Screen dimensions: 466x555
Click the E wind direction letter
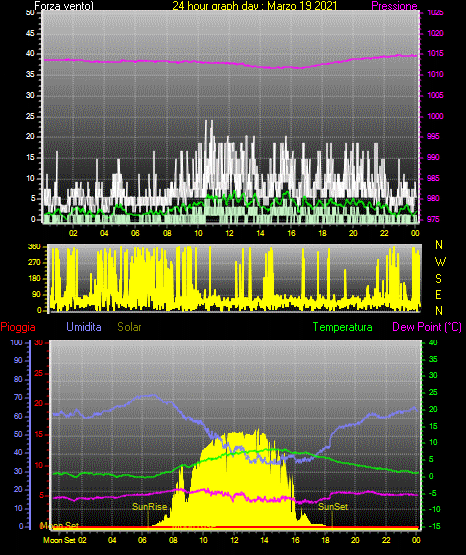click(x=438, y=295)
